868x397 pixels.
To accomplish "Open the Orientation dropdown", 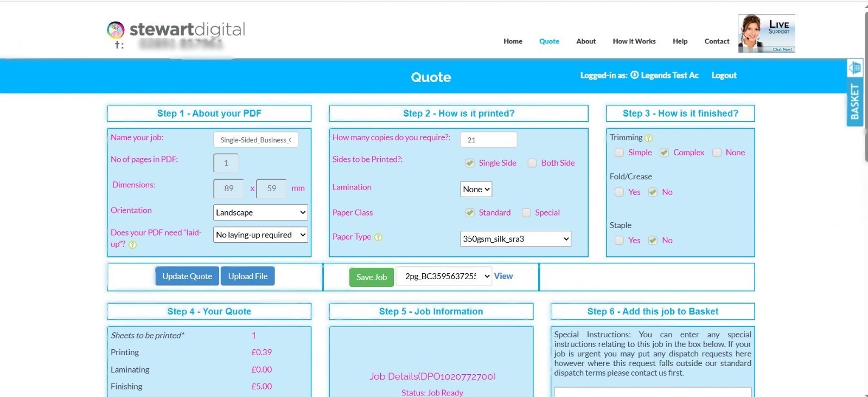I will [x=260, y=212].
